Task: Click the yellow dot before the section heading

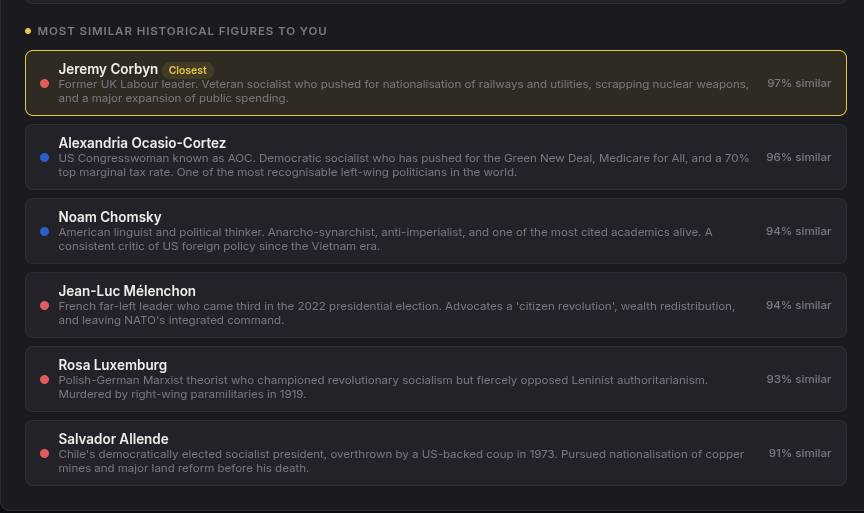Action: click(28, 31)
